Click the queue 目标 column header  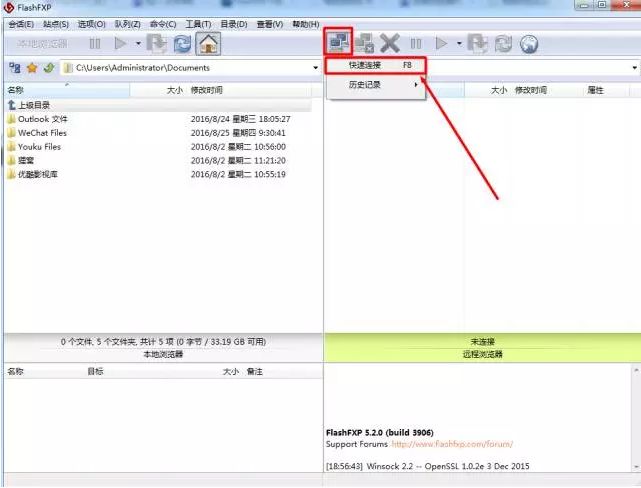pyautogui.click(x=95, y=372)
